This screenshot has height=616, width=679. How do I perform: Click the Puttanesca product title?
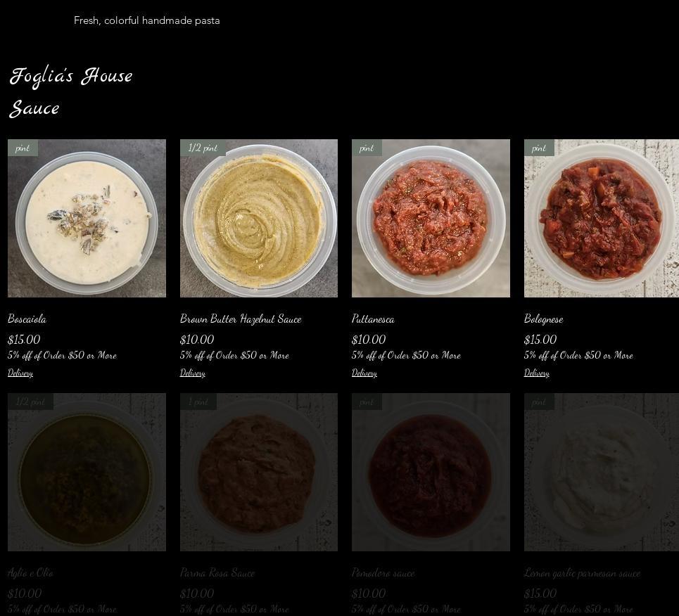point(374,319)
